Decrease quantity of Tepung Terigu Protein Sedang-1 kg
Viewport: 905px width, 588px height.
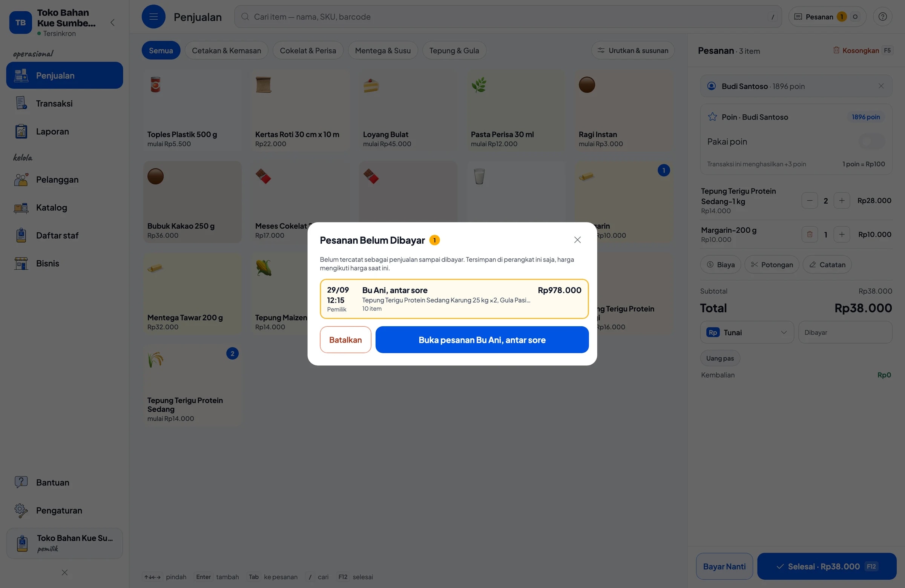pyautogui.click(x=810, y=200)
